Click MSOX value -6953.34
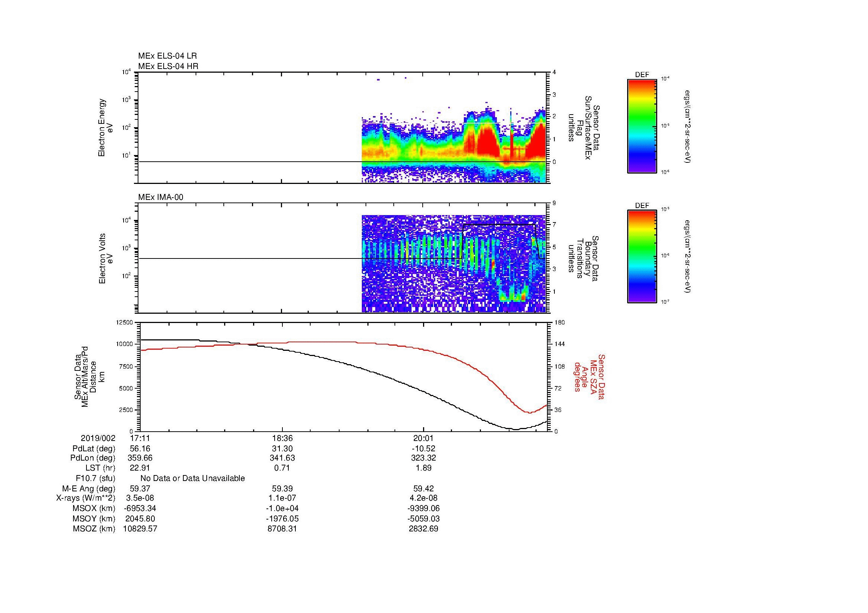 click(140, 508)
